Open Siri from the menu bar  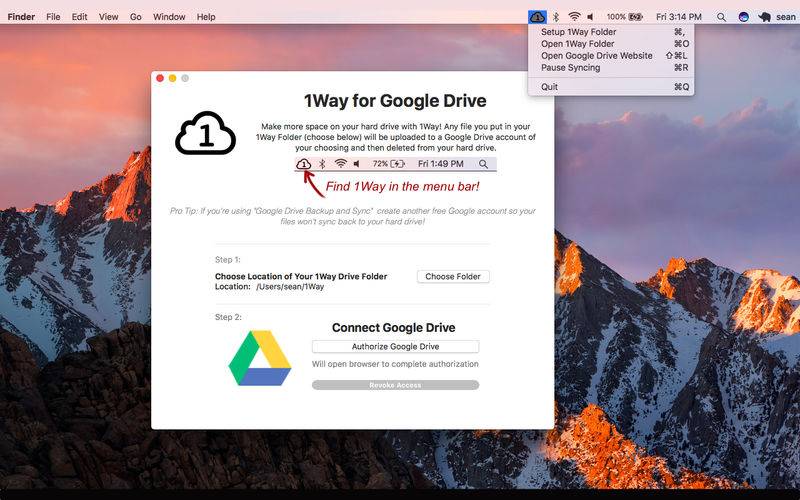pyautogui.click(x=744, y=17)
